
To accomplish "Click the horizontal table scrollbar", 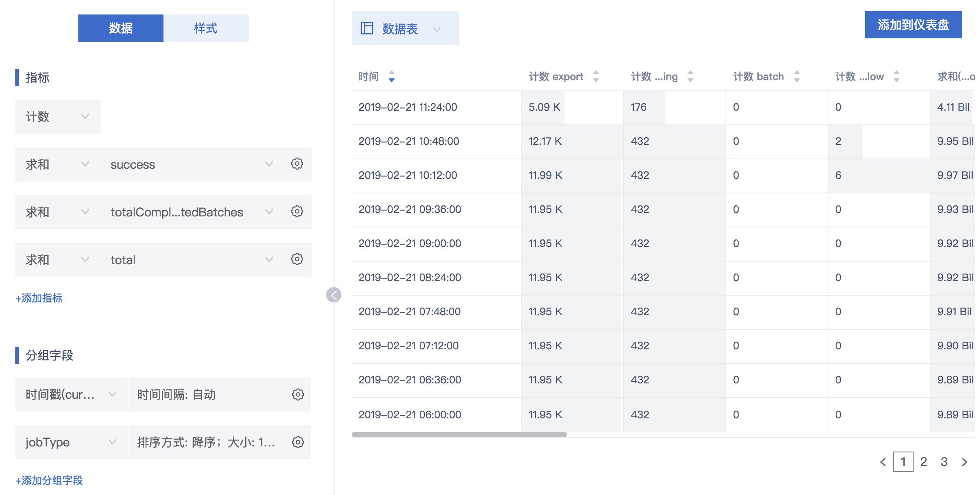I will coord(459,435).
